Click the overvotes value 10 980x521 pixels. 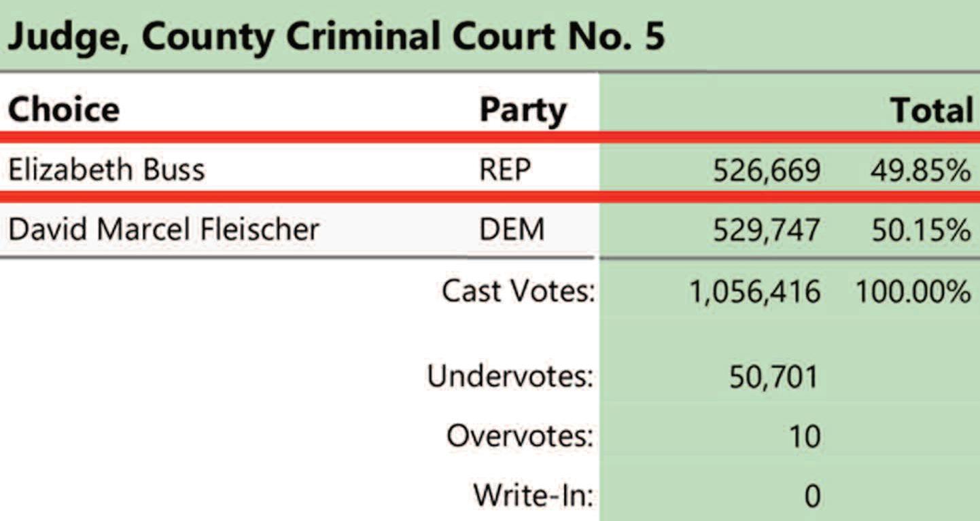coord(804,436)
